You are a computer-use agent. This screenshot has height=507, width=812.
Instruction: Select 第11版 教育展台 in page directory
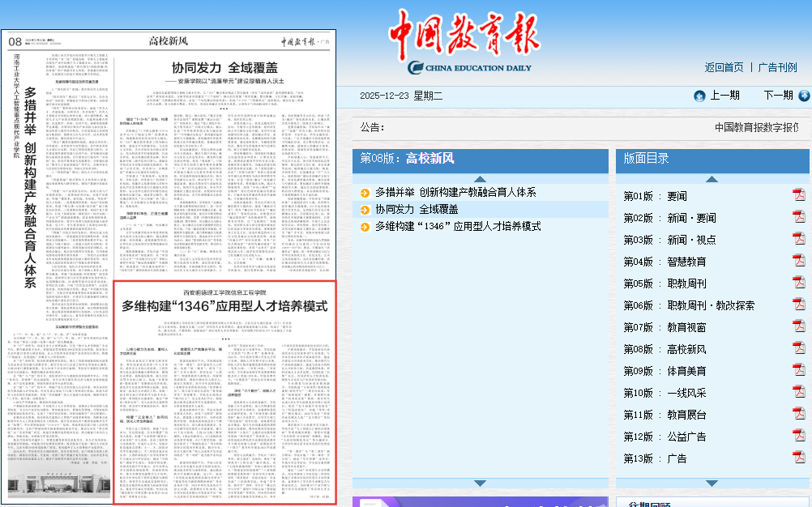665,415
